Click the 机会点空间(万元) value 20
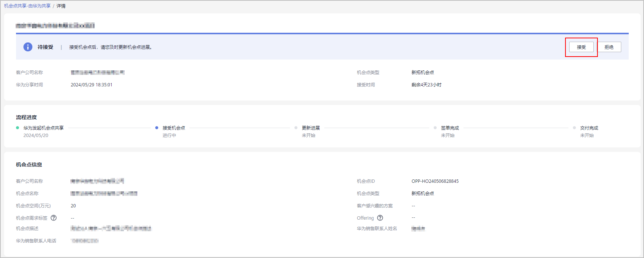The height and width of the screenshot is (258, 644). (x=73, y=206)
